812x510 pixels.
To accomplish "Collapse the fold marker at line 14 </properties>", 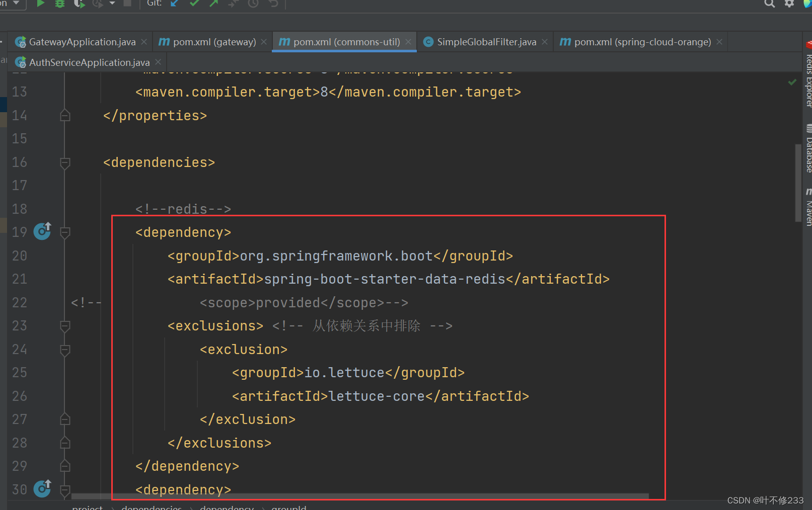I will click(x=65, y=116).
